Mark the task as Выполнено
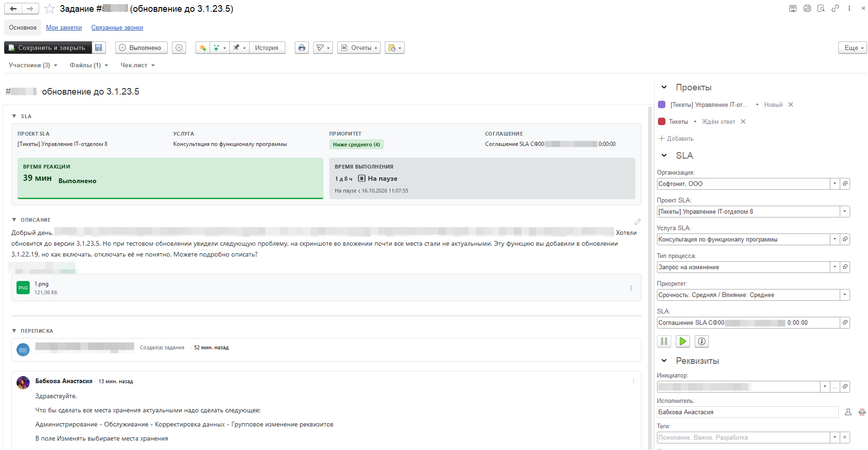 coord(140,48)
